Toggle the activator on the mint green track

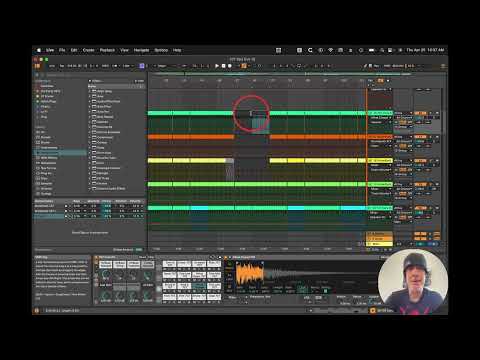(x=420, y=113)
